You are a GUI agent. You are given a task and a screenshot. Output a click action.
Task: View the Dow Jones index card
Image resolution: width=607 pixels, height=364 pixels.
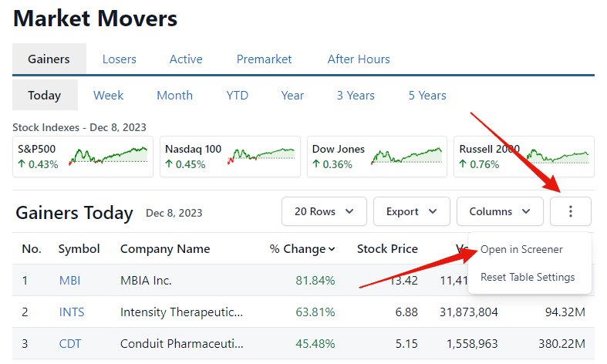[376, 157]
